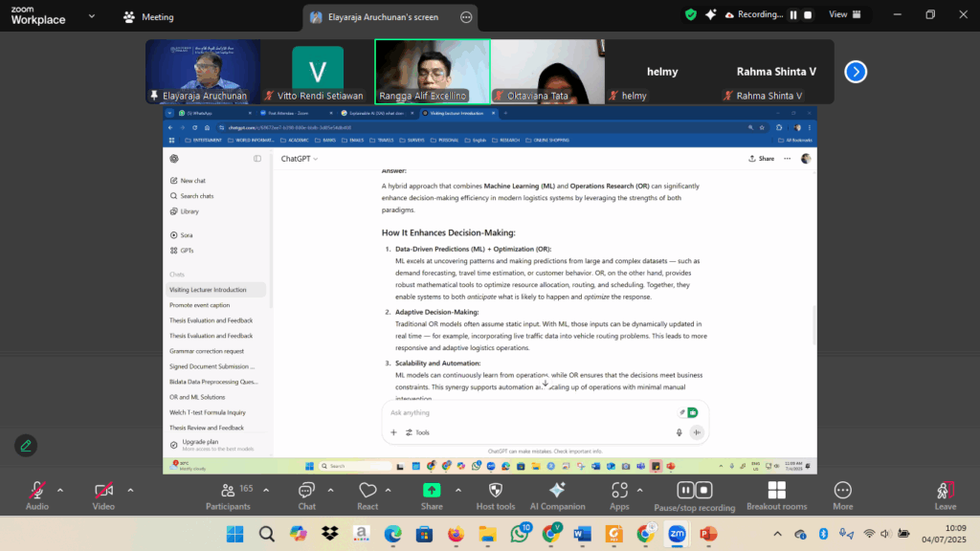Select Vitto Rendi Setiawan's video tile
Image resolution: width=980 pixels, height=551 pixels.
tap(318, 71)
